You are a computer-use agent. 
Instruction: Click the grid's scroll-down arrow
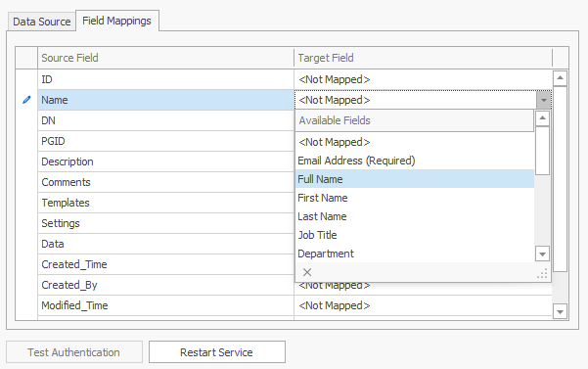tap(560, 311)
